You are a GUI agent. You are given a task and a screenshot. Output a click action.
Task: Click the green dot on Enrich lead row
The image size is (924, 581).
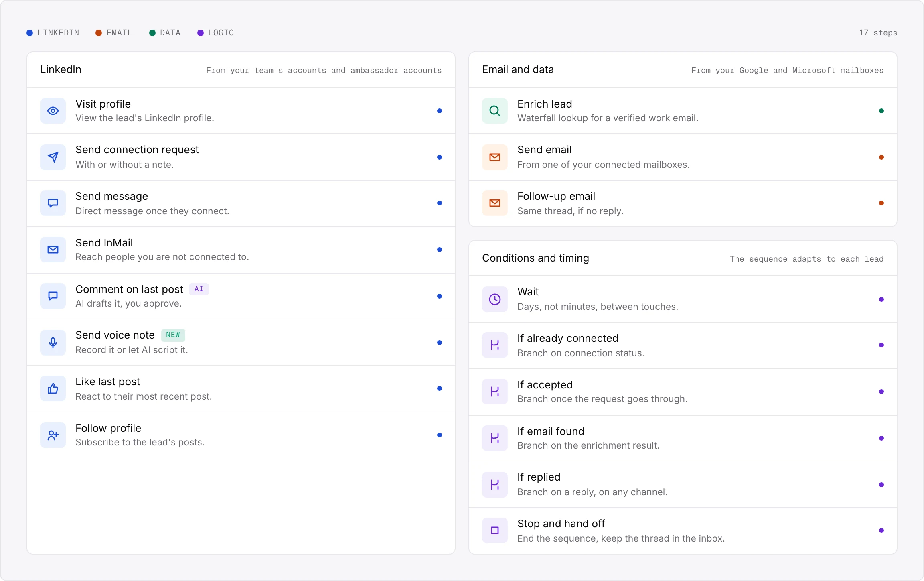[x=881, y=111]
